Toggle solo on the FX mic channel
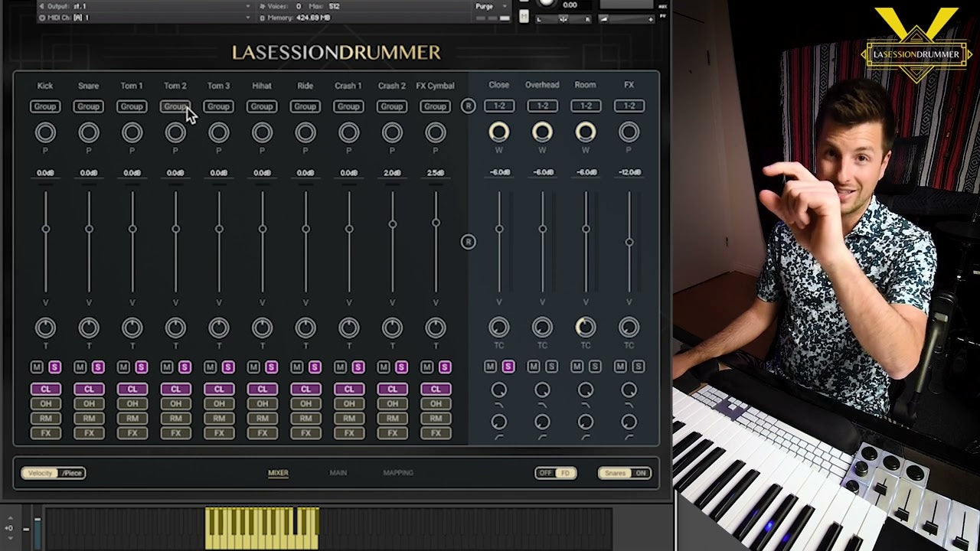Screen dimensions: 980x551 [x=638, y=367]
